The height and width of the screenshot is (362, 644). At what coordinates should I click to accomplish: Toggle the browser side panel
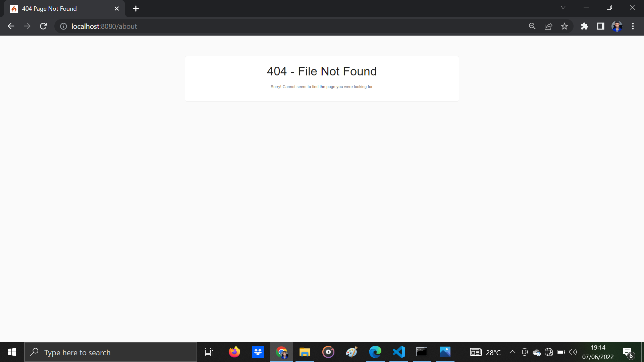tap(600, 26)
